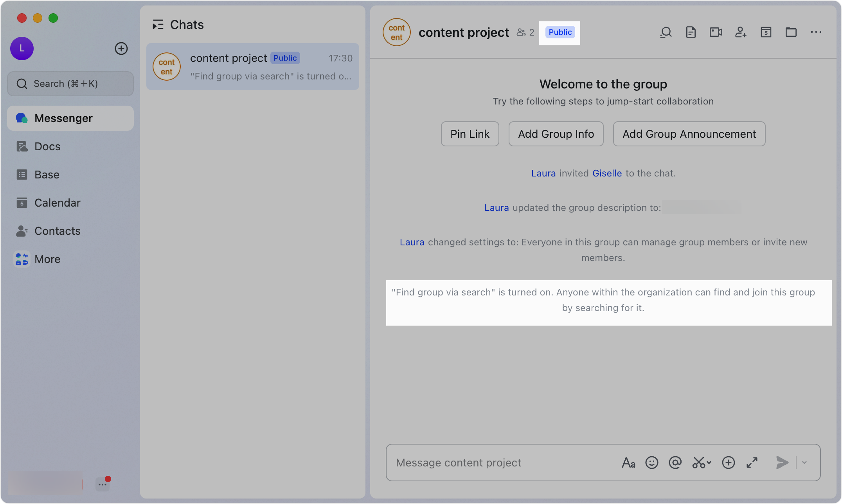
Task: Open text formatting options
Action: (628, 463)
